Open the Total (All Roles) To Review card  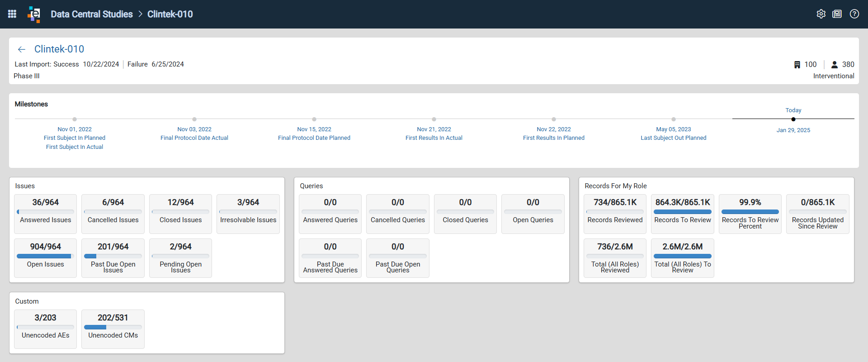(683, 258)
